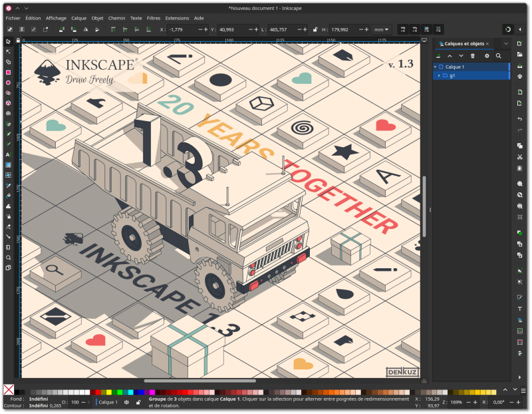Toggle snapping button in the top-right corner
This screenshot has height=414, width=532.
point(508,29)
